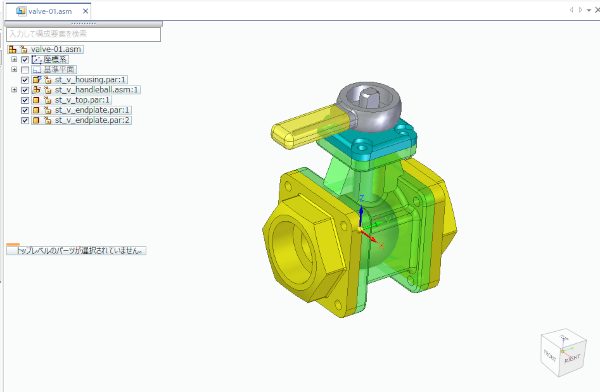Click the st_v_endplate.par:2 part icon
This screenshot has height=392, width=600.
(36, 121)
